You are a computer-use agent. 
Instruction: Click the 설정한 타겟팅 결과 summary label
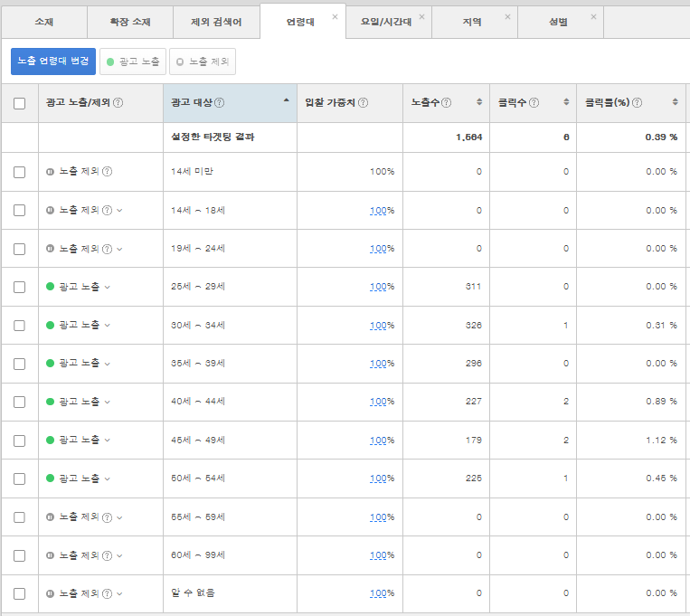pos(213,137)
